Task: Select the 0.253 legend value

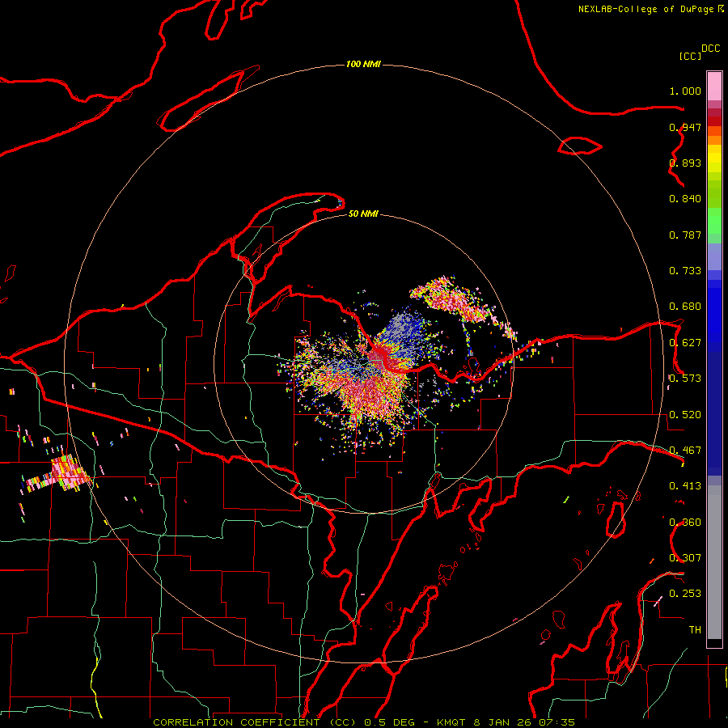Action: (685, 594)
